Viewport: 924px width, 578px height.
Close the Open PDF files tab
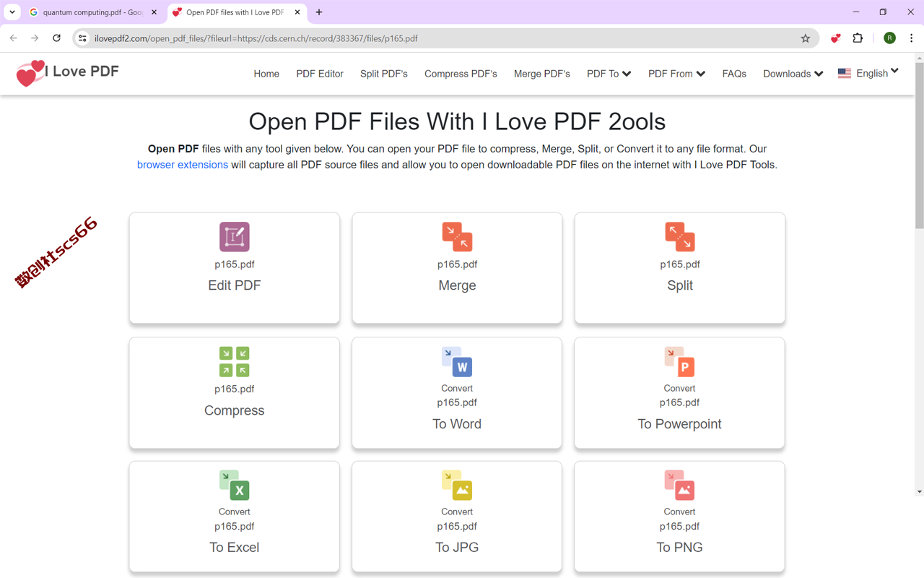coord(297,12)
